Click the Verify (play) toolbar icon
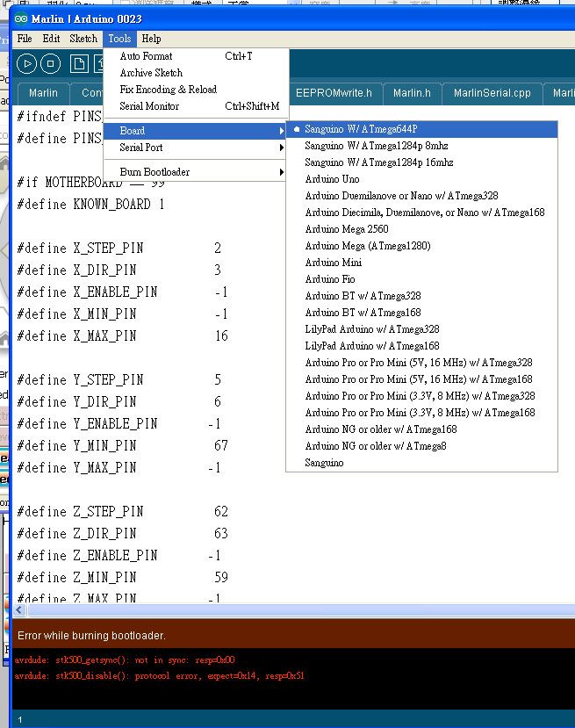 [x=27, y=63]
